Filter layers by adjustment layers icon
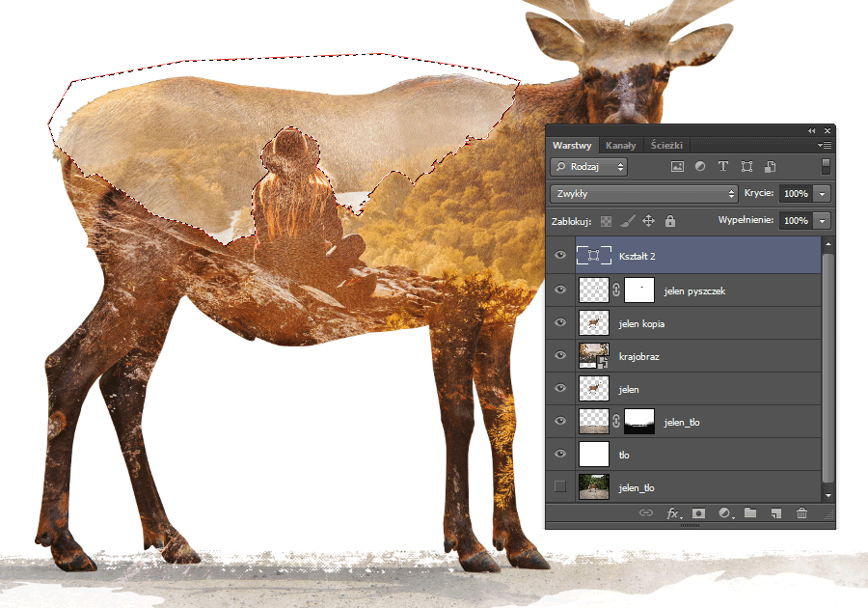 [x=700, y=166]
